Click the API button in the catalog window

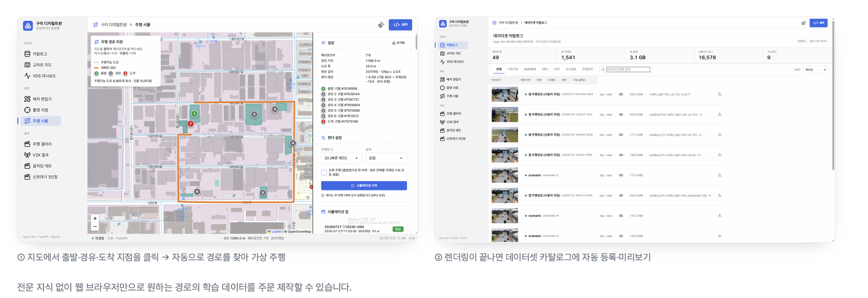click(818, 23)
